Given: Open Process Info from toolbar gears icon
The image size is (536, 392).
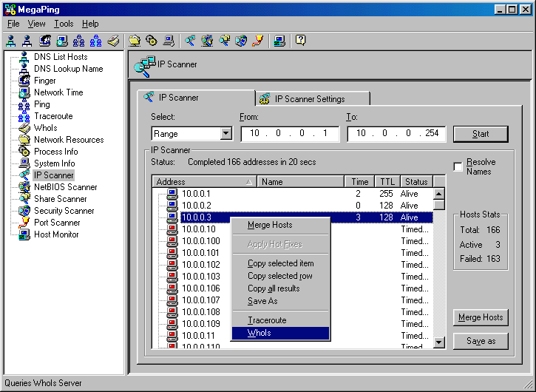Looking at the screenshot, I should point(152,41).
